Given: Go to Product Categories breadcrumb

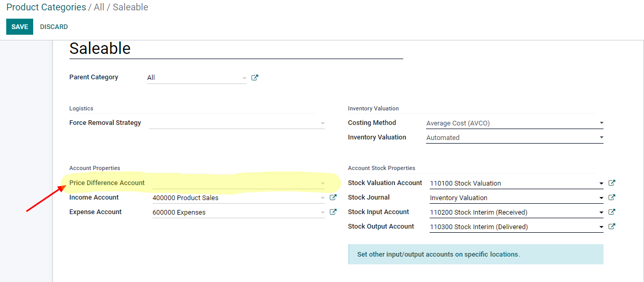Looking at the screenshot, I should pos(46,7).
